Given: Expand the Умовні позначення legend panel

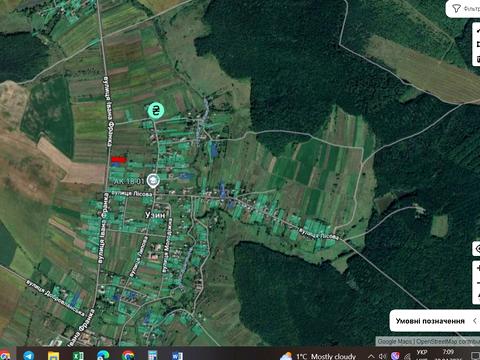Looking at the screenshot, I should pos(435,321).
